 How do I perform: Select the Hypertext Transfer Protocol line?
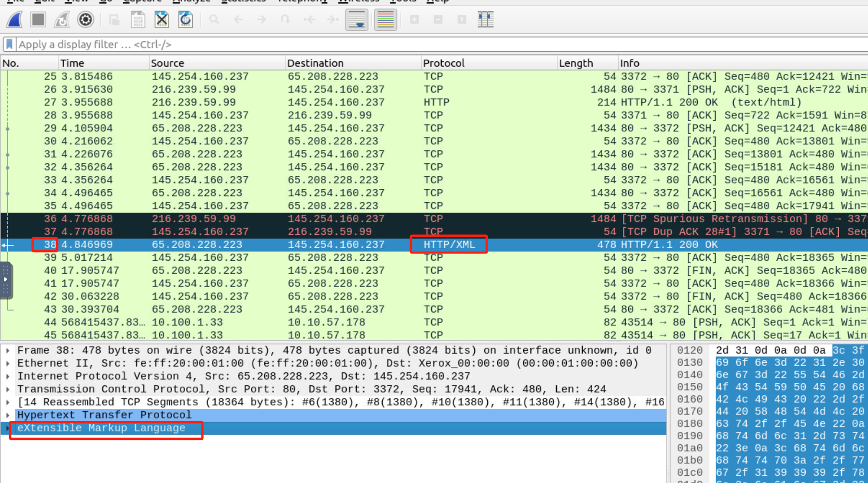pyautogui.click(x=333, y=415)
